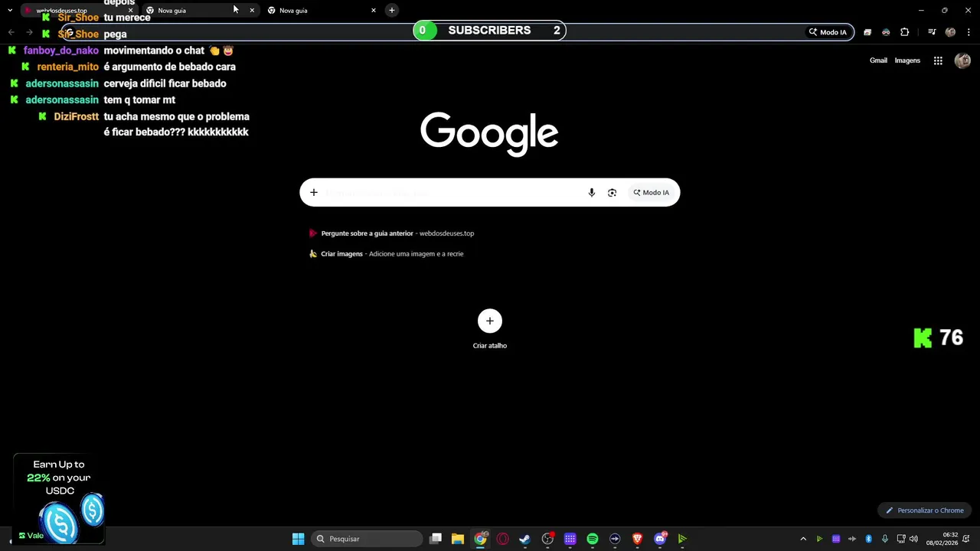Viewport: 980px width, 551px height.
Task: Open the Google apps grid
Action: coord(938,60)
